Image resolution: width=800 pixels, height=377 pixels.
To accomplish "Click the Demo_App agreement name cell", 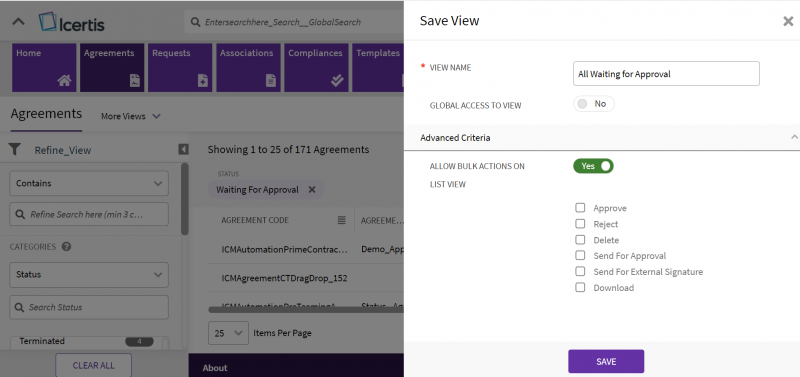I will coord(382,249).
